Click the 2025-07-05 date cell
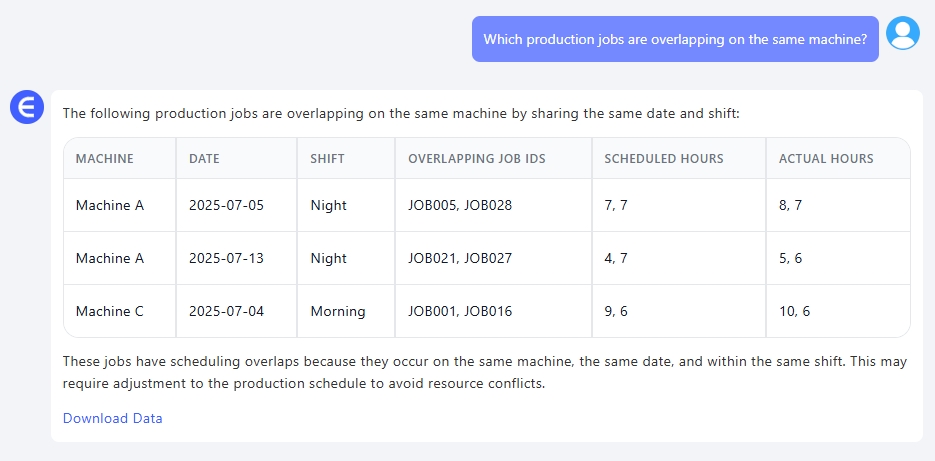 (226, 205)
